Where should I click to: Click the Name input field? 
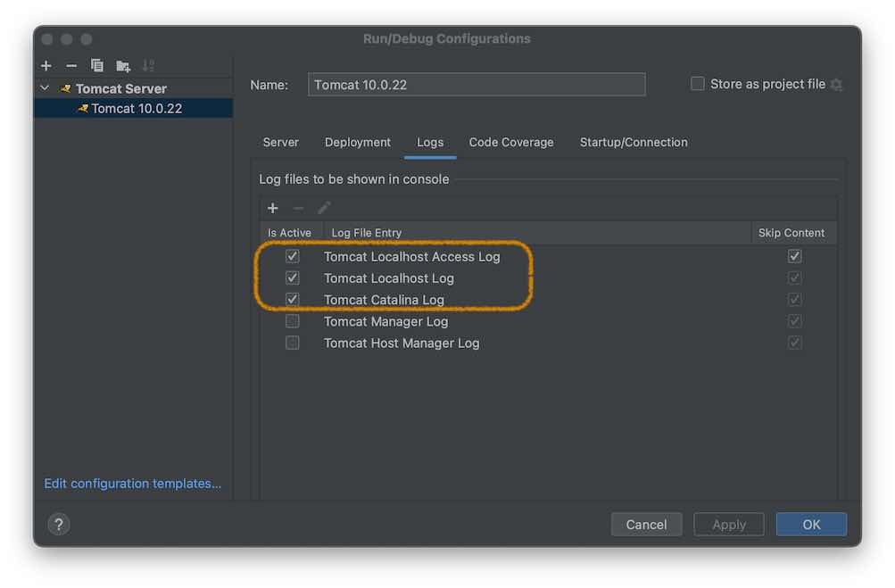click(477, 85)
